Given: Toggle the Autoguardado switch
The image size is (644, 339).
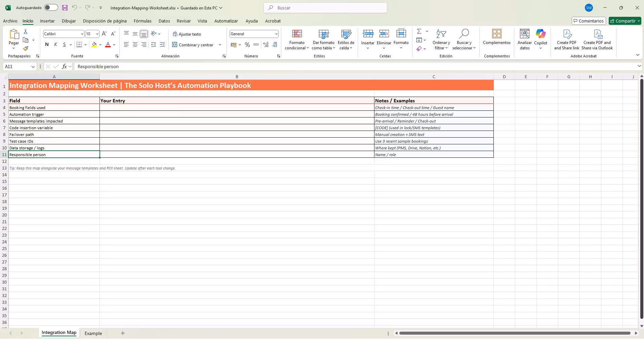Looking at the screenshot, I should coord(51,8).
